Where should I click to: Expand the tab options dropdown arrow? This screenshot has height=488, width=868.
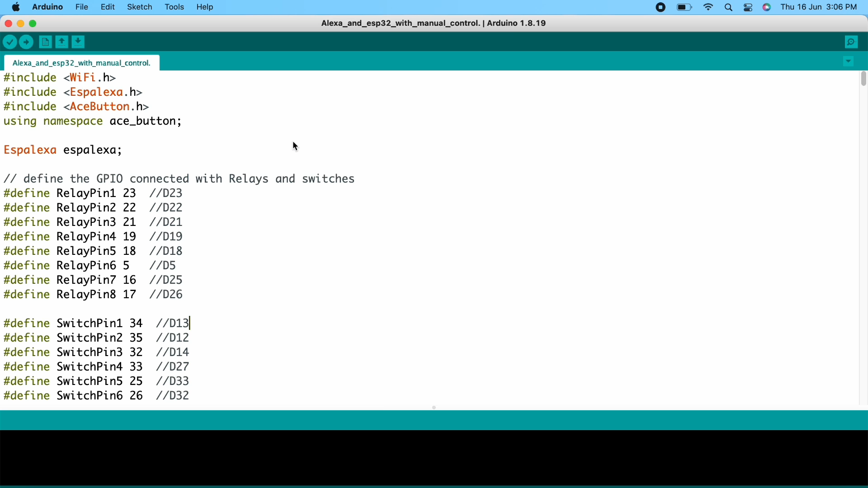849,62
